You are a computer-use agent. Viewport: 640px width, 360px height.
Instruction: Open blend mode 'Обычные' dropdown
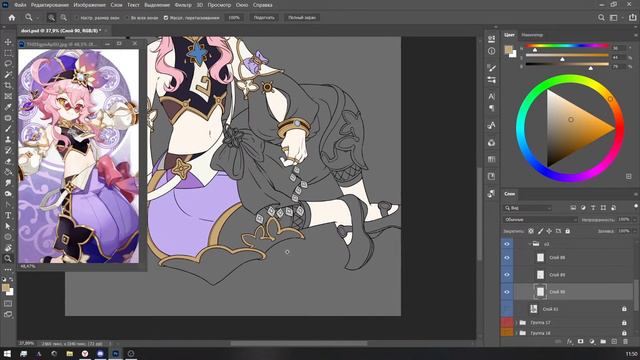coord(540,220)
